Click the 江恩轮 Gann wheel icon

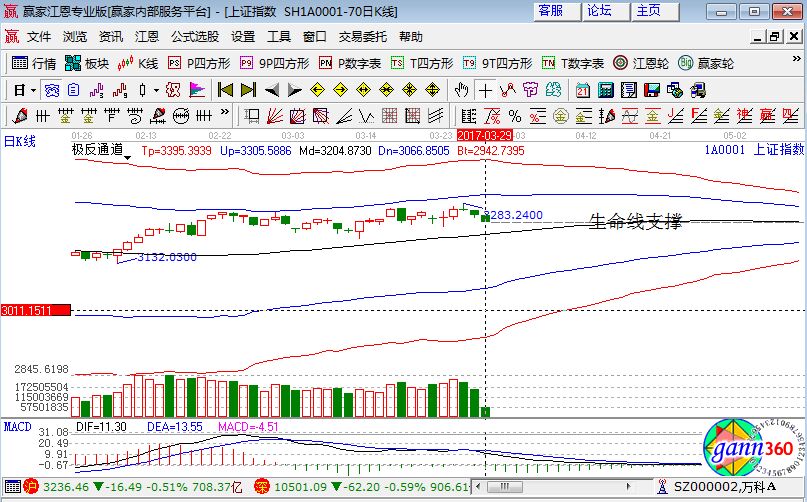(x=644, y=63)
